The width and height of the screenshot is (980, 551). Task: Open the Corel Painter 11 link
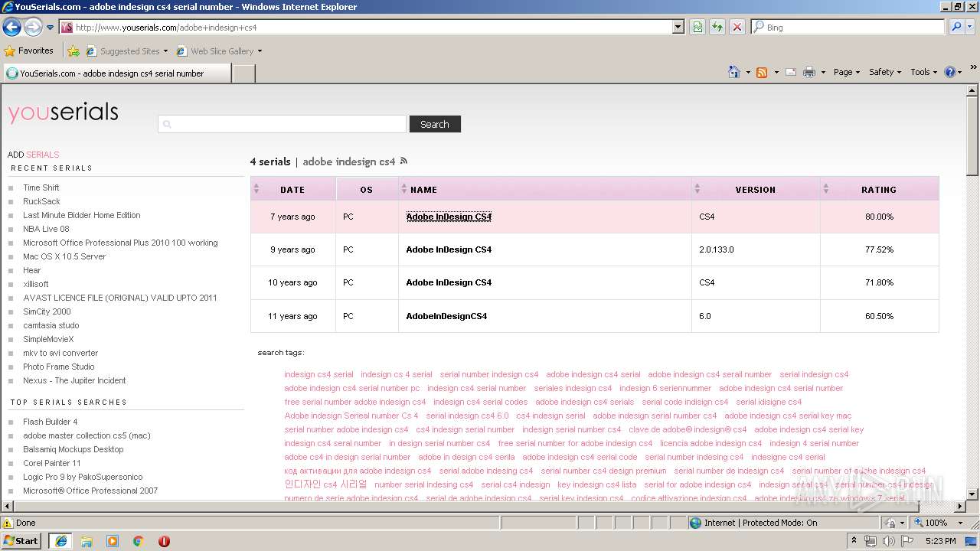click(51, 463)
